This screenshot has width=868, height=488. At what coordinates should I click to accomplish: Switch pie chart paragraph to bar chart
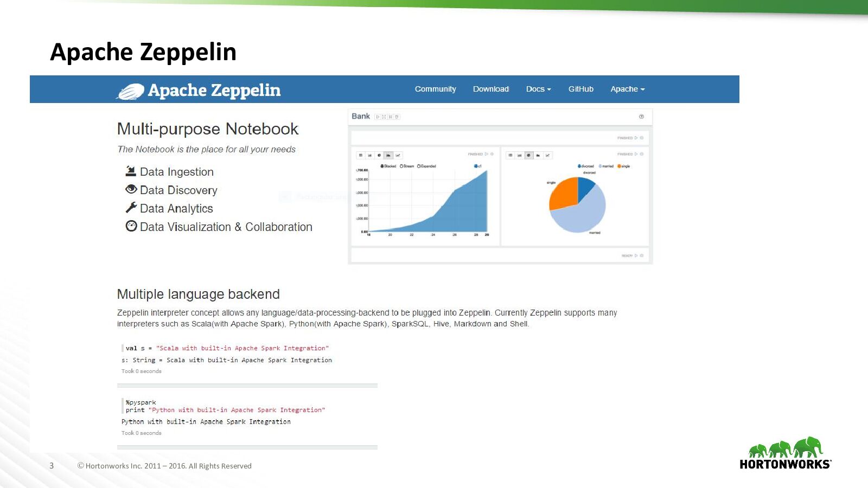[x=519, y=155]
